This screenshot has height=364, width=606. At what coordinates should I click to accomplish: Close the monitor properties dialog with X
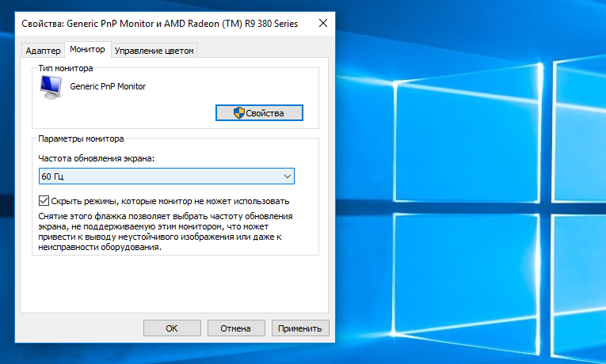(x=322, y=24)
